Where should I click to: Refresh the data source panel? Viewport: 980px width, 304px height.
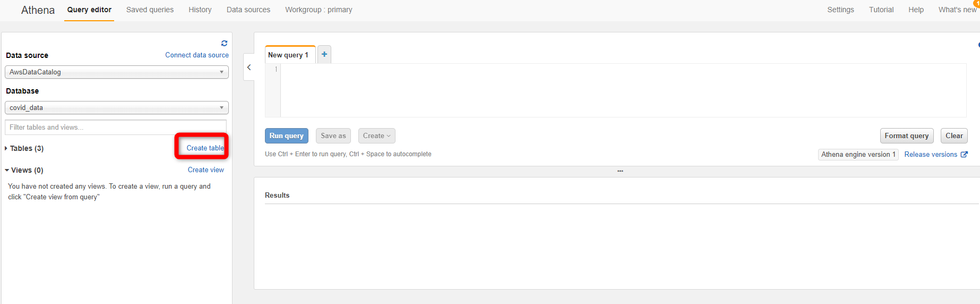click(224, 43)
